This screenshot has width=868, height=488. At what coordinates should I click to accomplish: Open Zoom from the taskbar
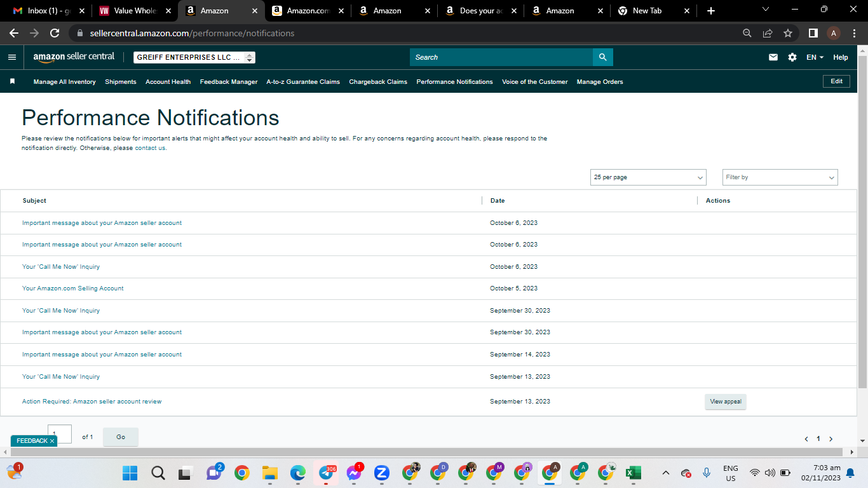click(x=382, y=473)
